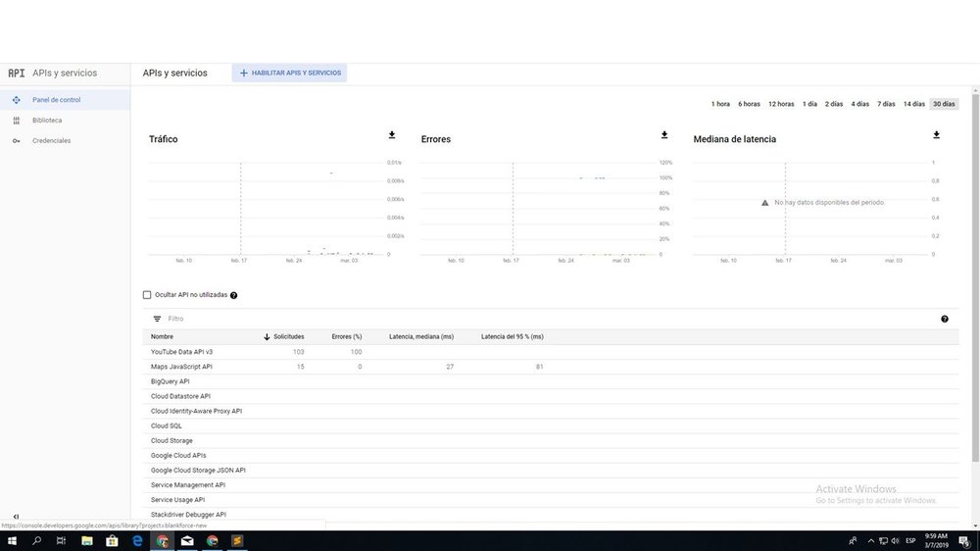Open File Explorer from the taskbar
Screen dimensions: 980x551
(x=87, y=541)
